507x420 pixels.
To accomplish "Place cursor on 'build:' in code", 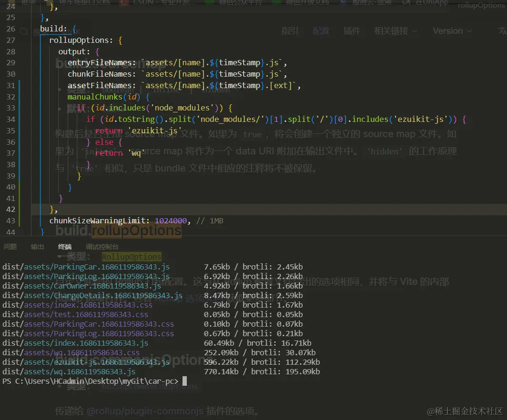I will pos(53,29).
